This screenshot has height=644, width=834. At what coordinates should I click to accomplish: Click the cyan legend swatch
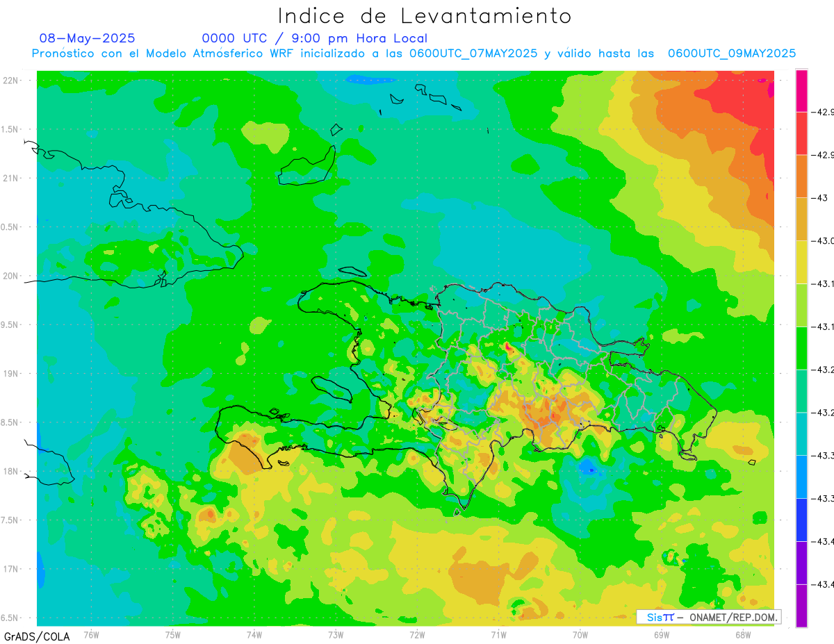pyautogui.click(x=801, y=434)
